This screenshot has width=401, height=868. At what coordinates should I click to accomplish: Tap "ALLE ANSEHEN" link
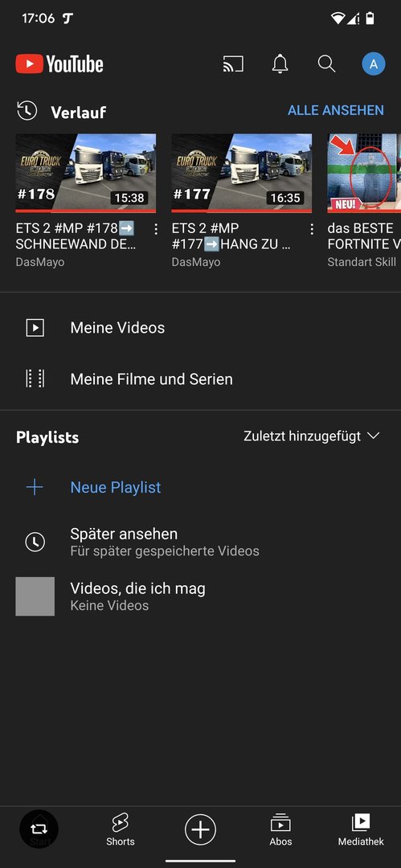click(336, 110)
